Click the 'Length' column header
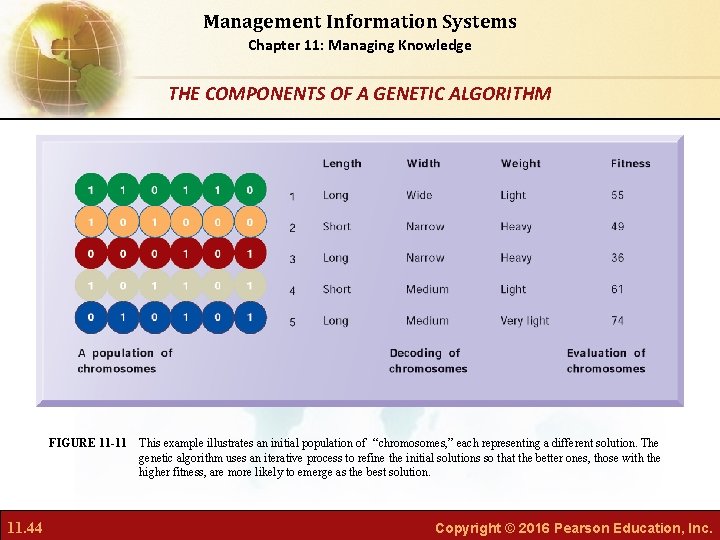Viewport: 720px width, 540px height. 342,163
